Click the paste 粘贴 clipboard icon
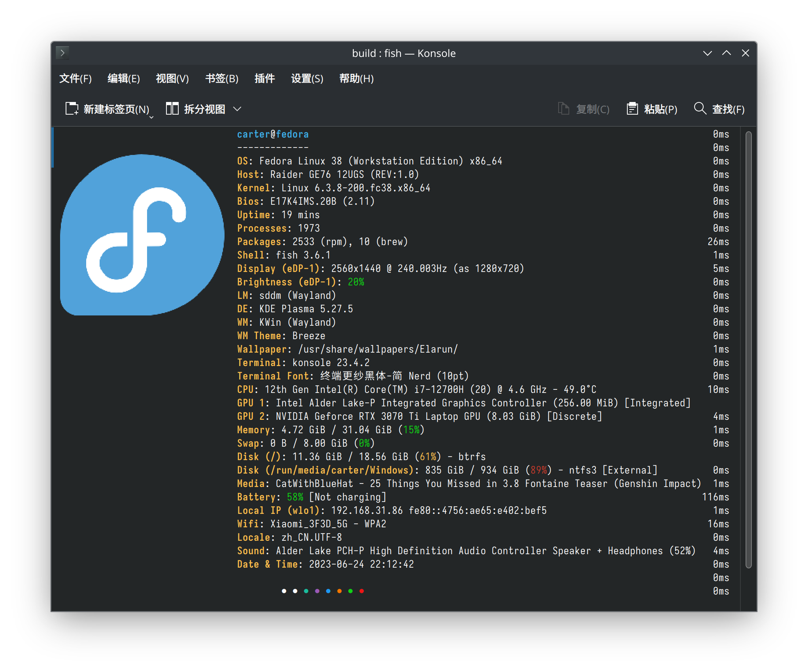808x672 pixels. pyautogui.click(x=632, y=108)
